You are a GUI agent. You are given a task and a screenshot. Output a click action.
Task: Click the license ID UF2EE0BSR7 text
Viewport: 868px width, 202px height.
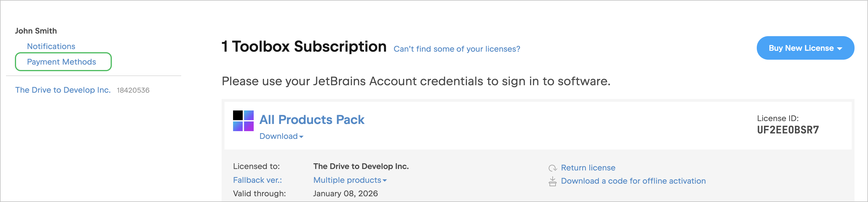(788, 130)
